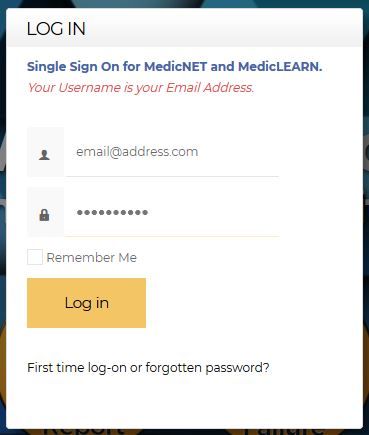
Task: Click the words Log in on the yellow button
Action: coord(87,303)
